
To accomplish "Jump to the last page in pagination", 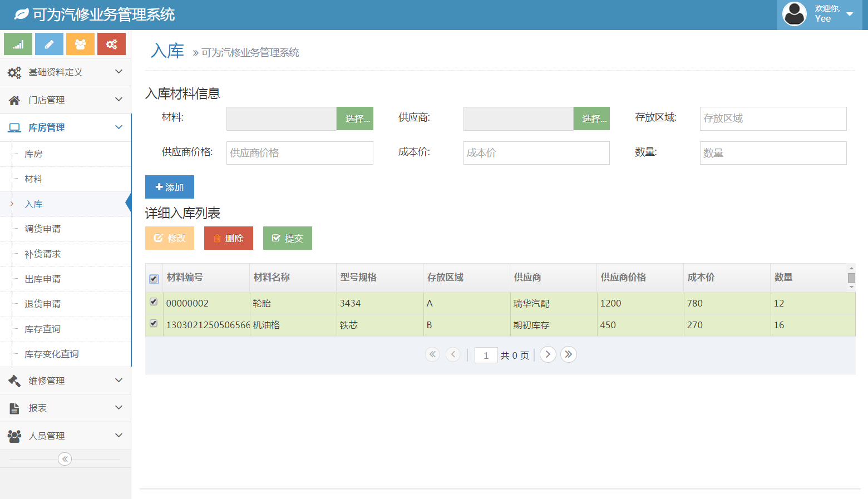I will (x=568, y=354).
